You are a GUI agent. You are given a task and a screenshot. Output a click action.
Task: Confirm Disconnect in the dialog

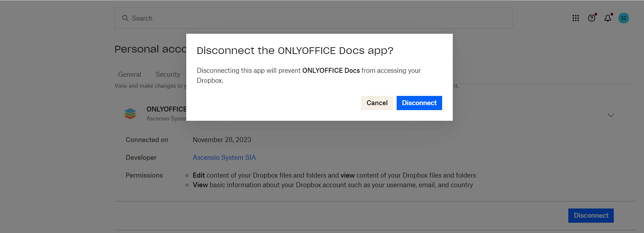(419, 103)
